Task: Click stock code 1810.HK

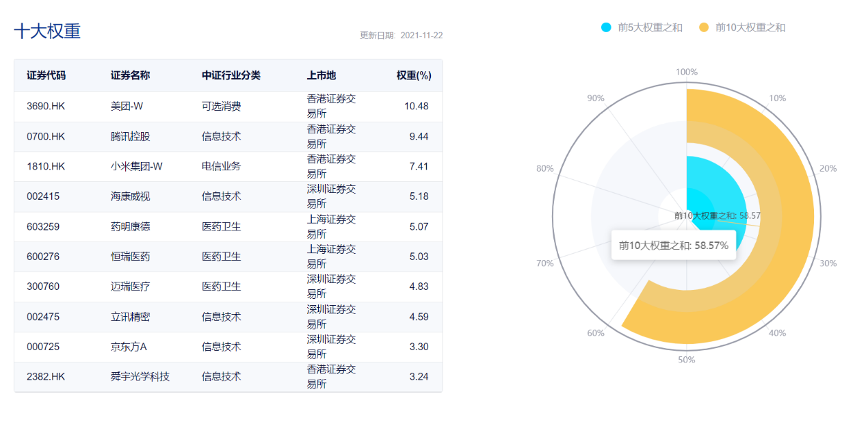Action: [x=47, y=166]
